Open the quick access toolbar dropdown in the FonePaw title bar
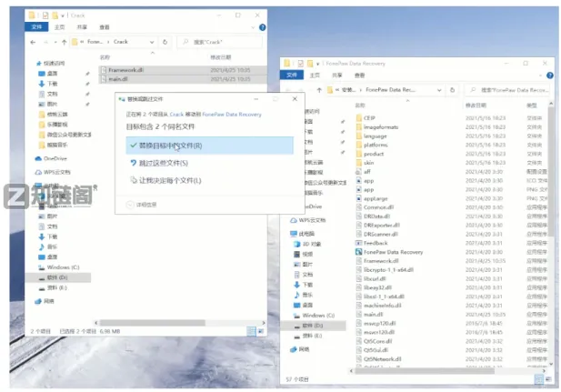561x392 pixels. click(x=317, y=64)
